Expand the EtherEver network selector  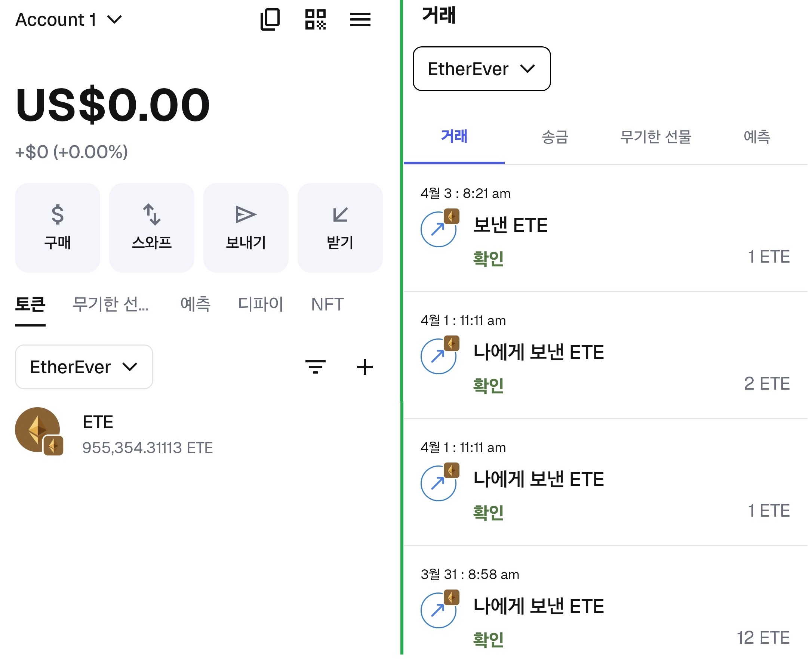[83, 367]
